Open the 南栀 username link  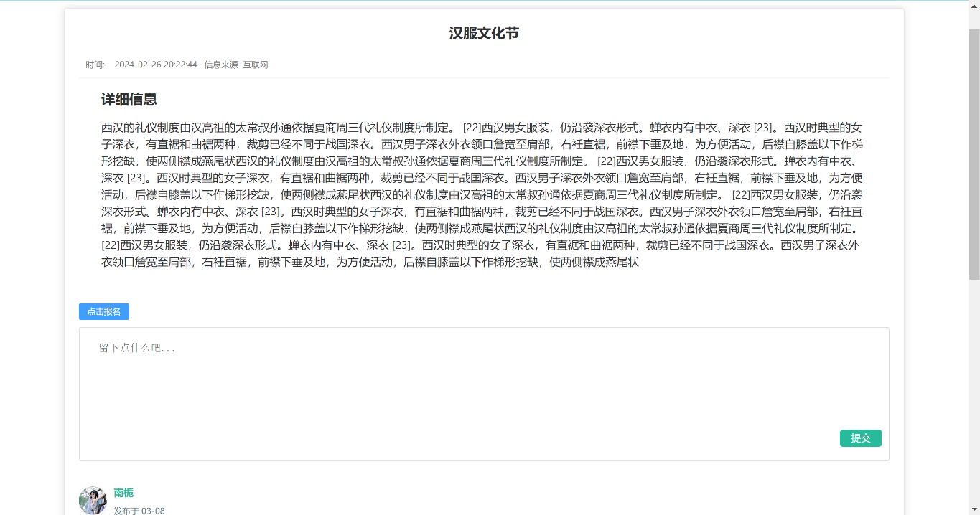pos(123,493)
